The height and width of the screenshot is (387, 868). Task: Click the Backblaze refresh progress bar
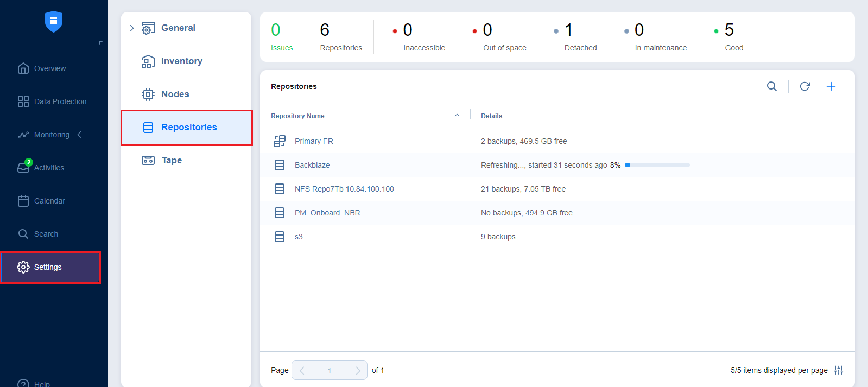coord(657,165)
